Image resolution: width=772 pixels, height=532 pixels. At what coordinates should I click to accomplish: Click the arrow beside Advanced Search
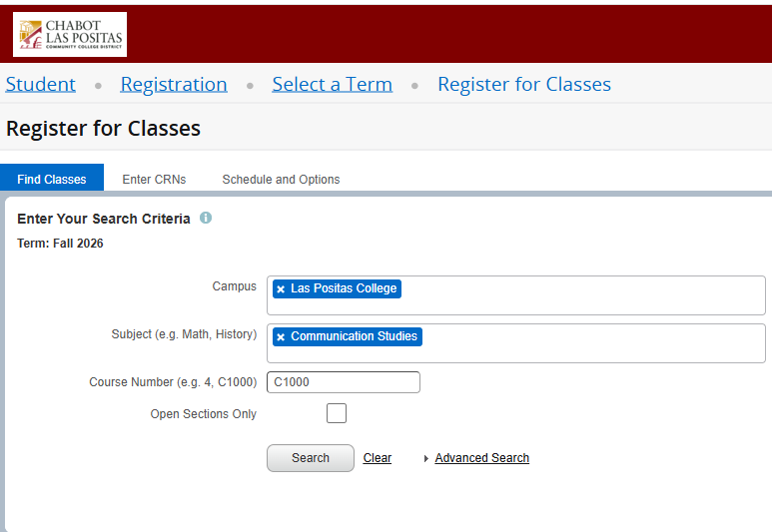[426, 459]
